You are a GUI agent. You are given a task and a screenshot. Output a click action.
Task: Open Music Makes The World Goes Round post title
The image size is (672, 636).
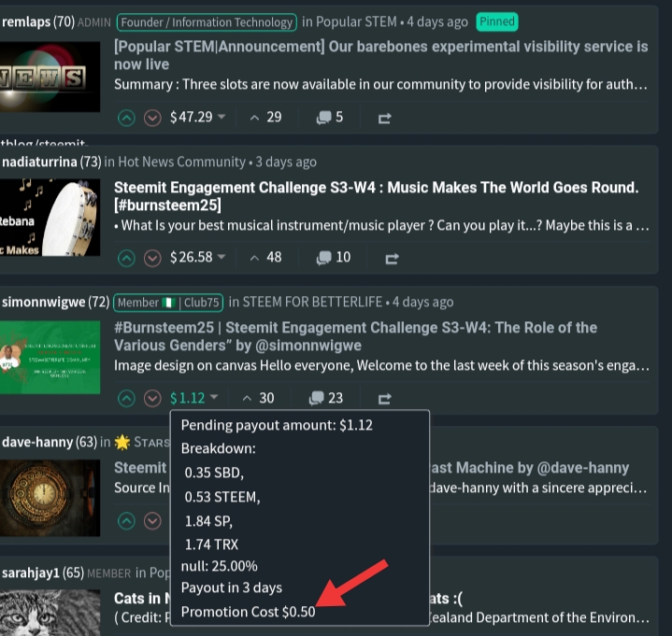pos(377,196)
